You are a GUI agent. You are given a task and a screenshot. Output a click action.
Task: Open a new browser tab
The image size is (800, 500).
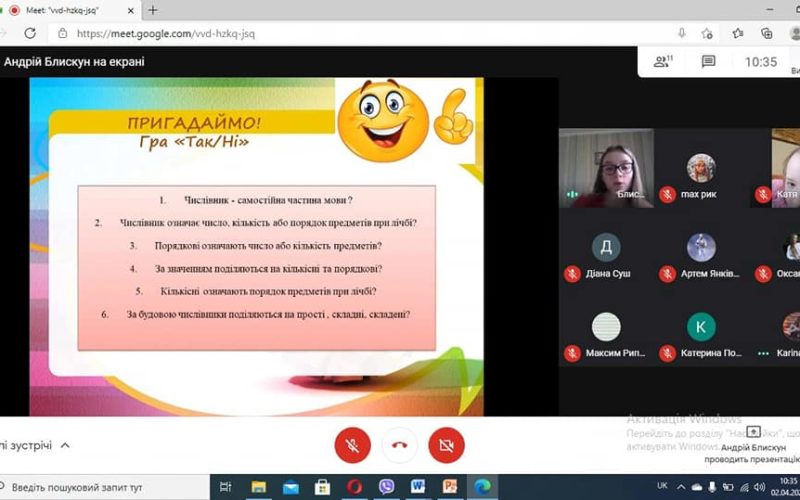(153, 10)
